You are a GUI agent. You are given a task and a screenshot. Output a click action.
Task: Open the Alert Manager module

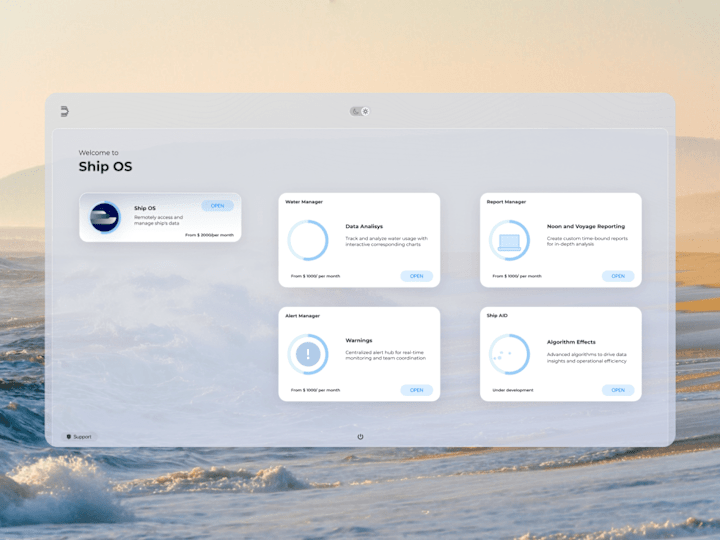pyautogui.click(x=416, y=390)
